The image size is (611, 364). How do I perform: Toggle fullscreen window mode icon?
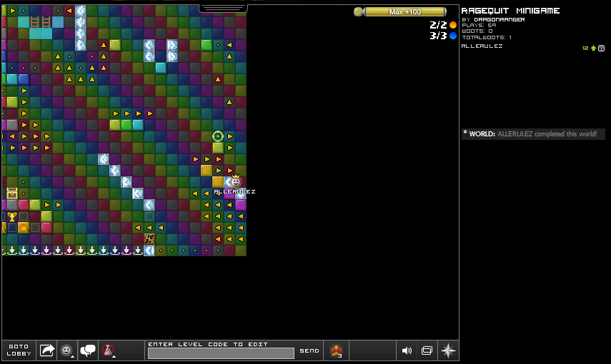(427, 350)
